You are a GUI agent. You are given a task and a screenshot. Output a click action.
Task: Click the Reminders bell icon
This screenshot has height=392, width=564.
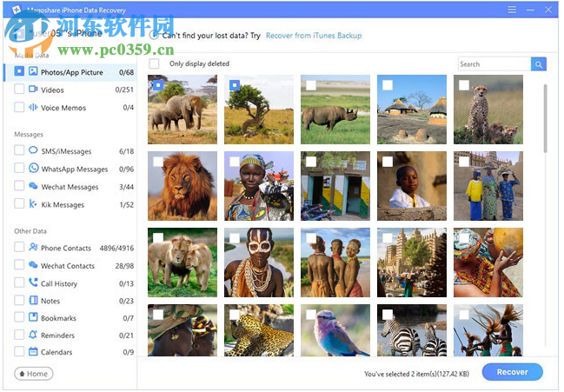[33, 335]
